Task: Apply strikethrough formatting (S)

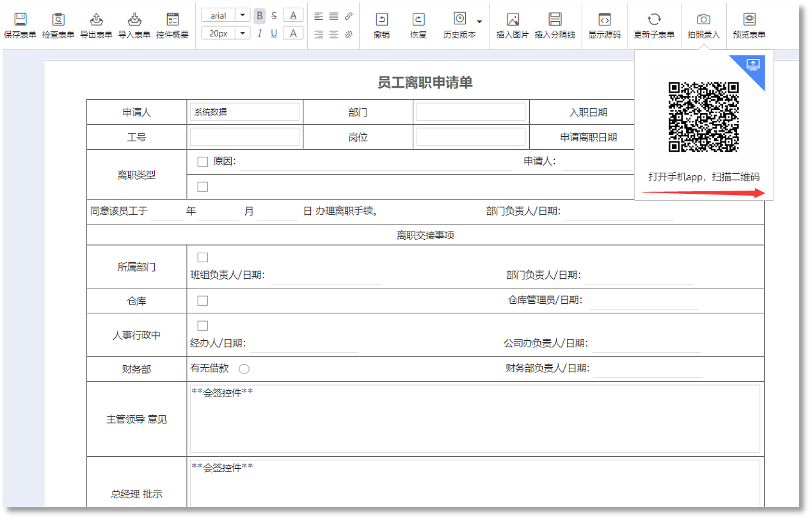Action: click(274, 15)
